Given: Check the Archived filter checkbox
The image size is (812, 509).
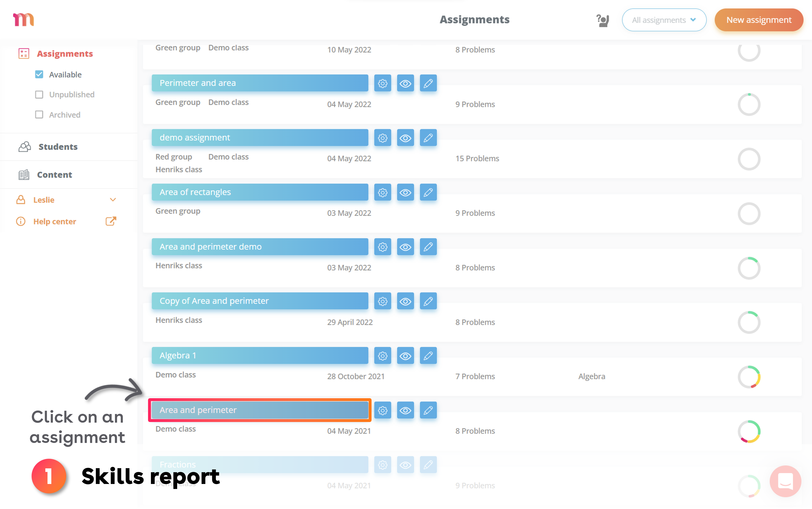Looking at the screenshot, I should [x=39, y=115].
